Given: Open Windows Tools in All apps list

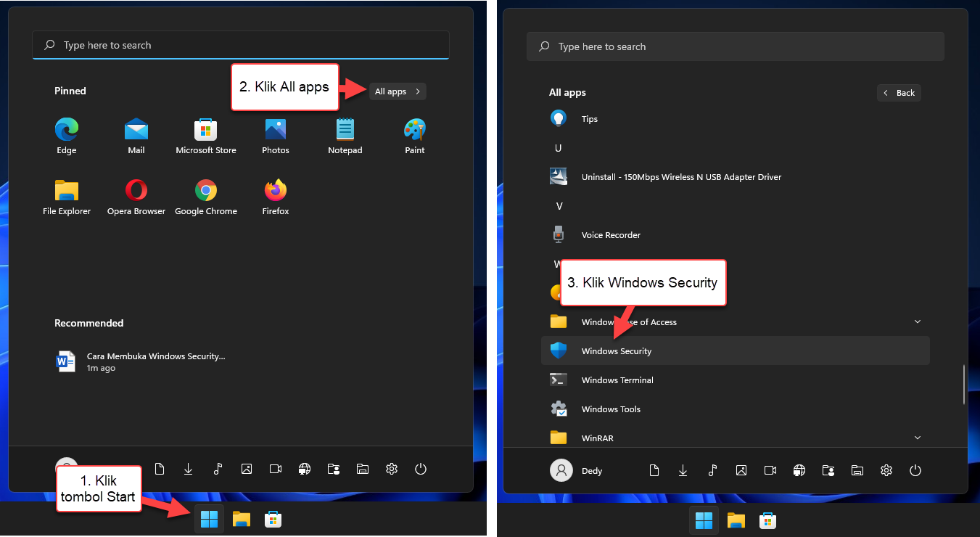Looking at the screenshot, I should (736, 409).
